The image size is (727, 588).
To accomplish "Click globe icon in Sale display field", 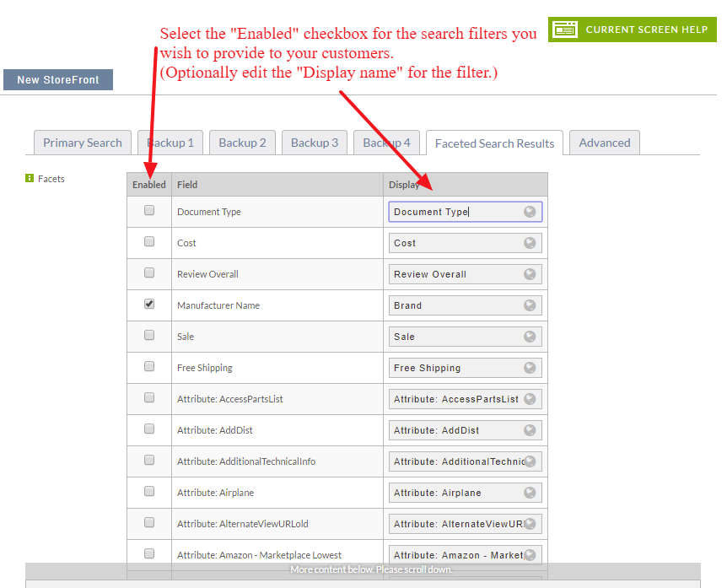I will pos(530,337).
